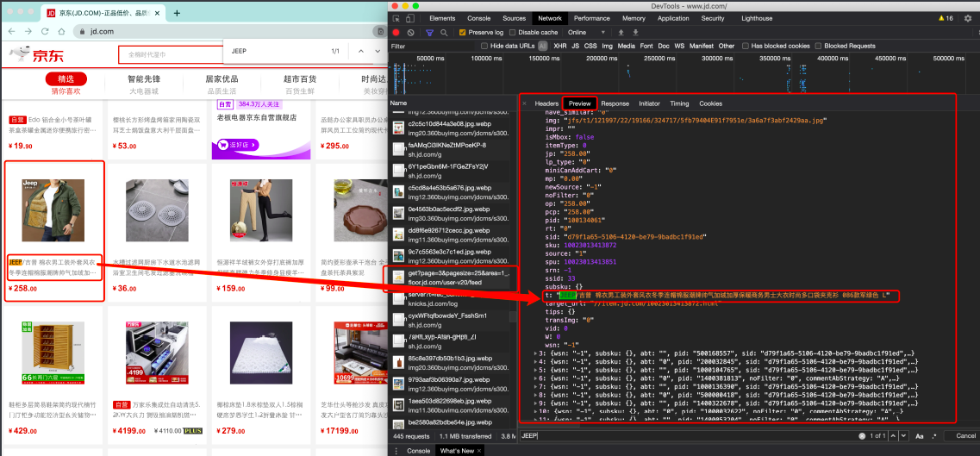Switch to the Elements panel tab
The height and width of the screenshot is (456, 980).
(x=442, y=19)
